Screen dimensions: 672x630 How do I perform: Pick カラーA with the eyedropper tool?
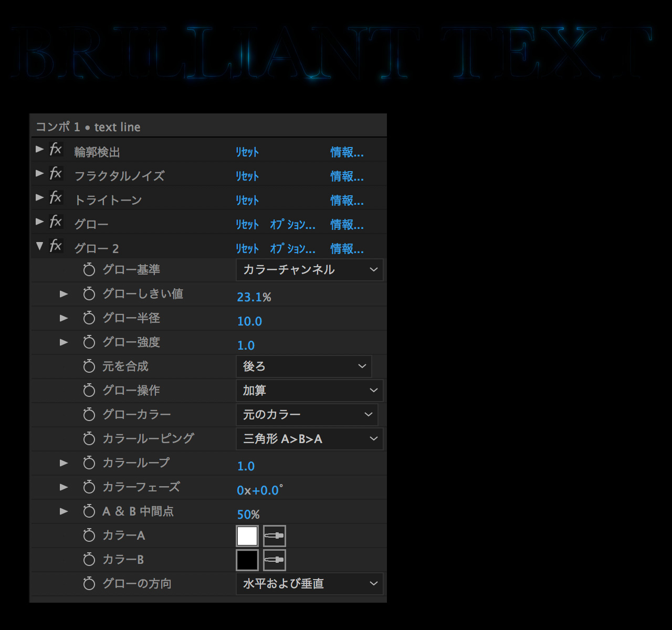(274, 536)
